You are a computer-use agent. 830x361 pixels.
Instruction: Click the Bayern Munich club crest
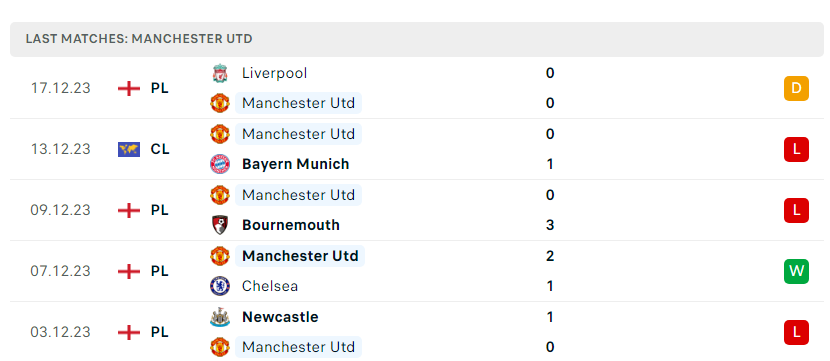220,164
